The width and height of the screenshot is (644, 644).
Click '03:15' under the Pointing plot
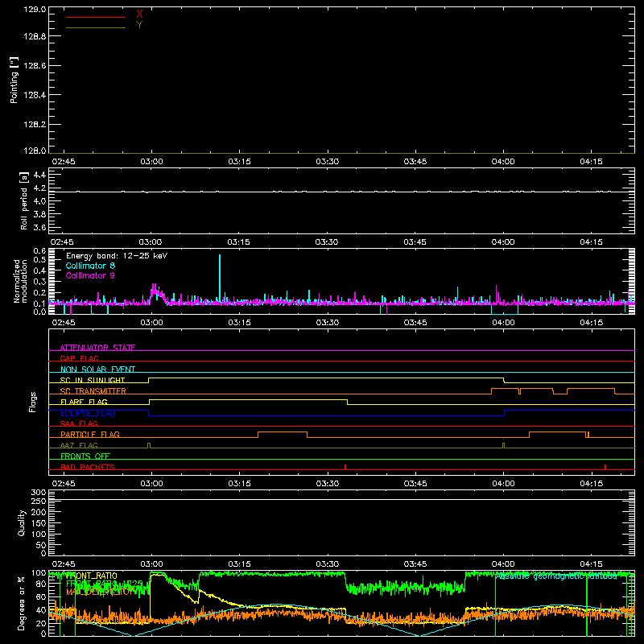coord(239,162)
